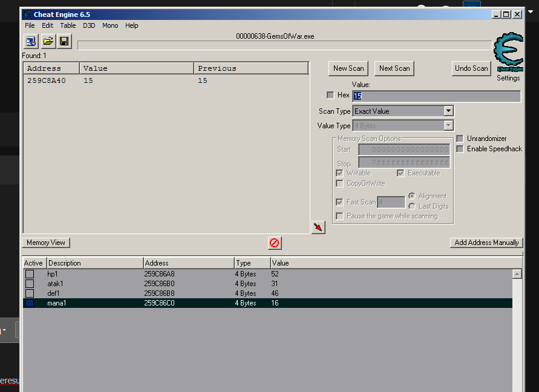Select the mana1 row description
Viewport: 539px width, 392px height.
click(57, 303)
